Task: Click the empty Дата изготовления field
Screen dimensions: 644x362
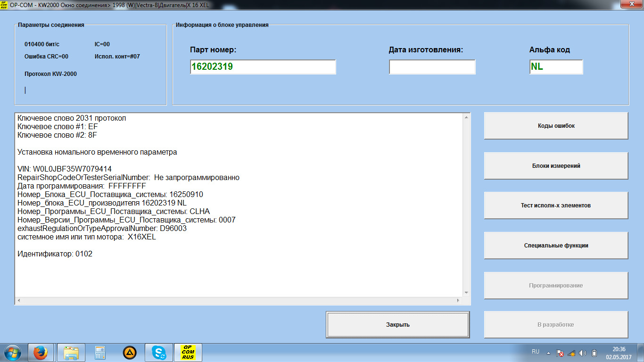Action: [432, 67]
